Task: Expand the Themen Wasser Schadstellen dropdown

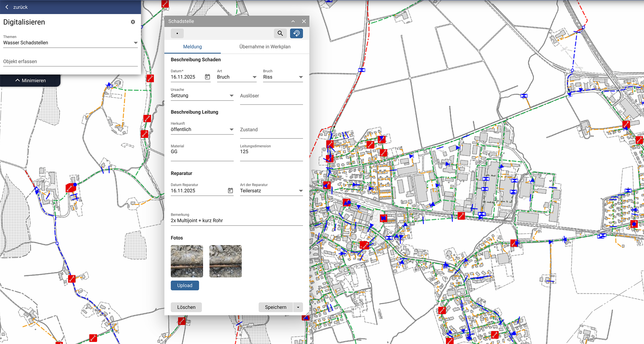Action: click(x=135, y=43)
